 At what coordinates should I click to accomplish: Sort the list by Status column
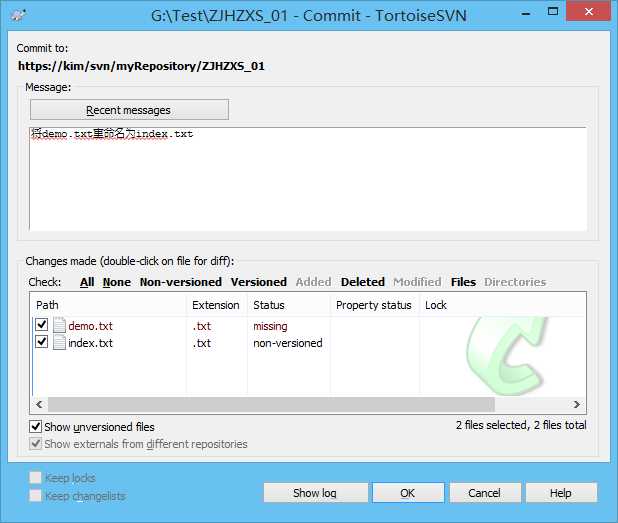(288, 305)
